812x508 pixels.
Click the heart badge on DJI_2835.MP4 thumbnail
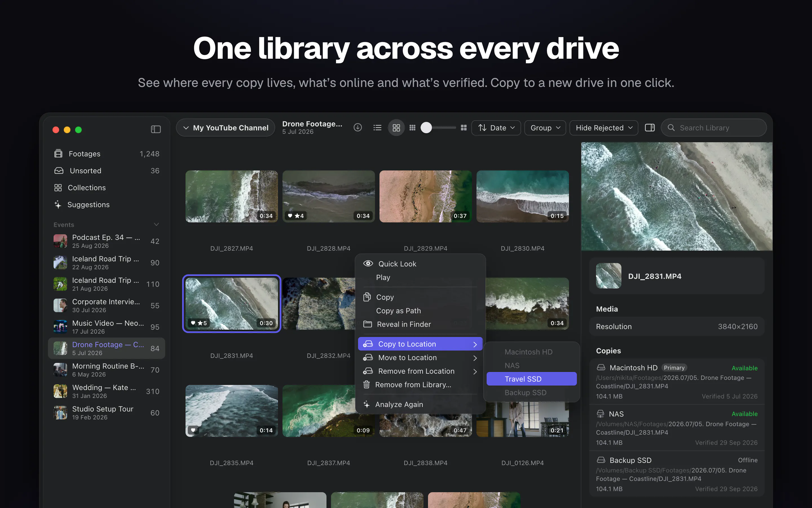pos(193,430)
